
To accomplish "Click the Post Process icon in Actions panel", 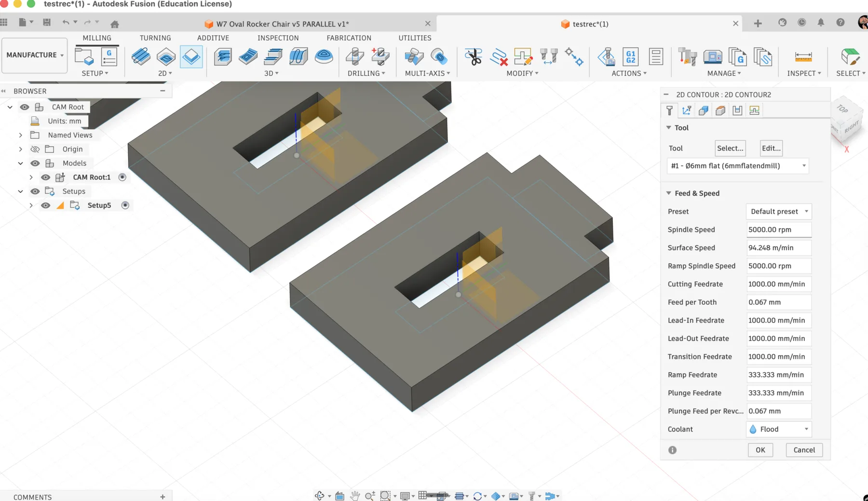I will coord(631,57).
